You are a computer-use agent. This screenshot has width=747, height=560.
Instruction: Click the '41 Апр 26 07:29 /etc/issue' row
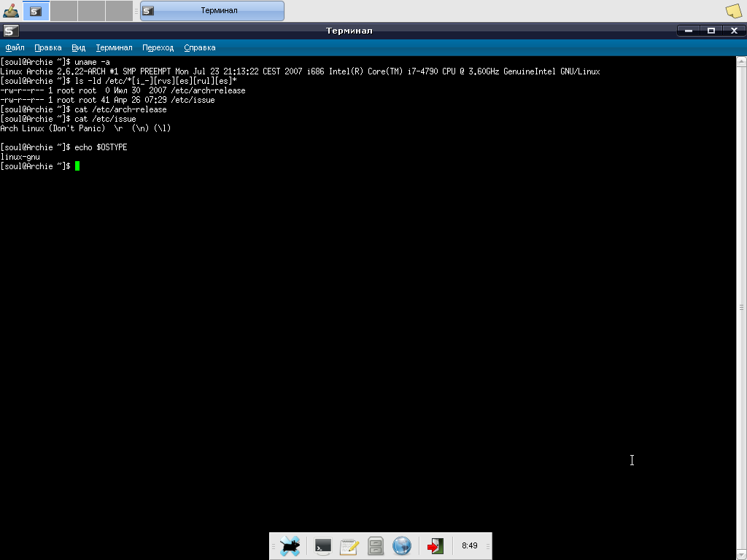[x=108, y=100]
